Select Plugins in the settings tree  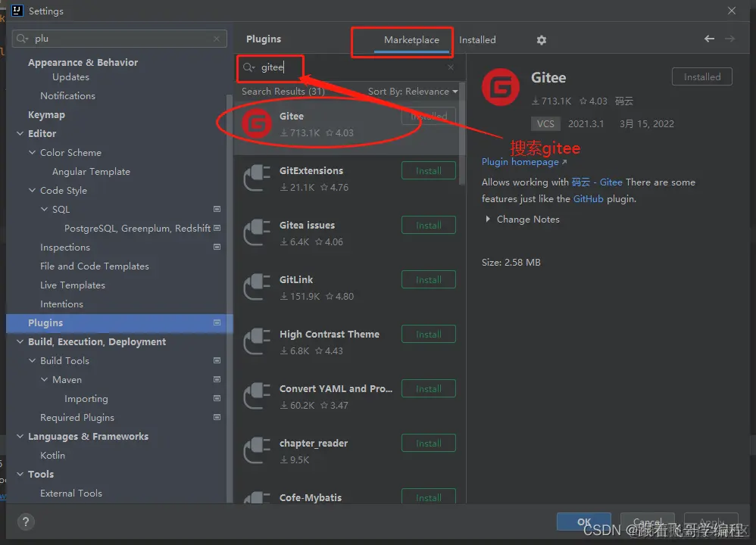pyautogui.click(x=120, y=323)
